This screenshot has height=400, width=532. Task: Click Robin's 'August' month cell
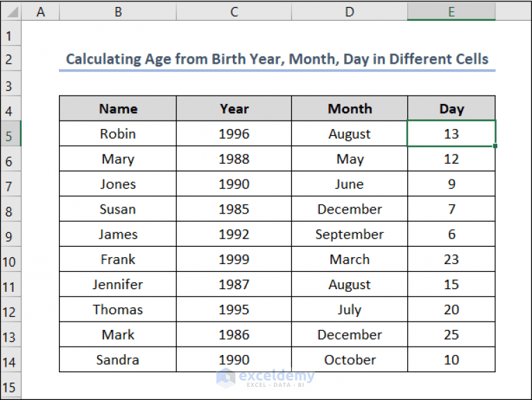click(x=350, y=134)
